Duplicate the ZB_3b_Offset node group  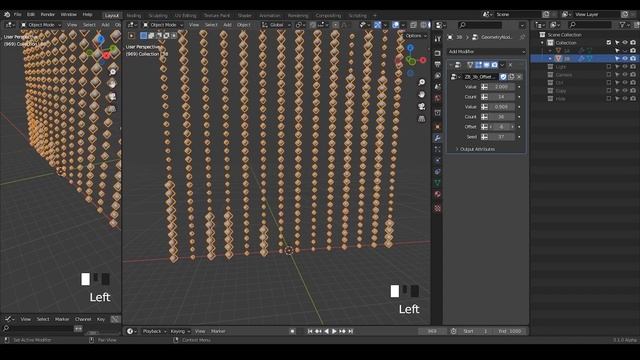coord(511,77)
